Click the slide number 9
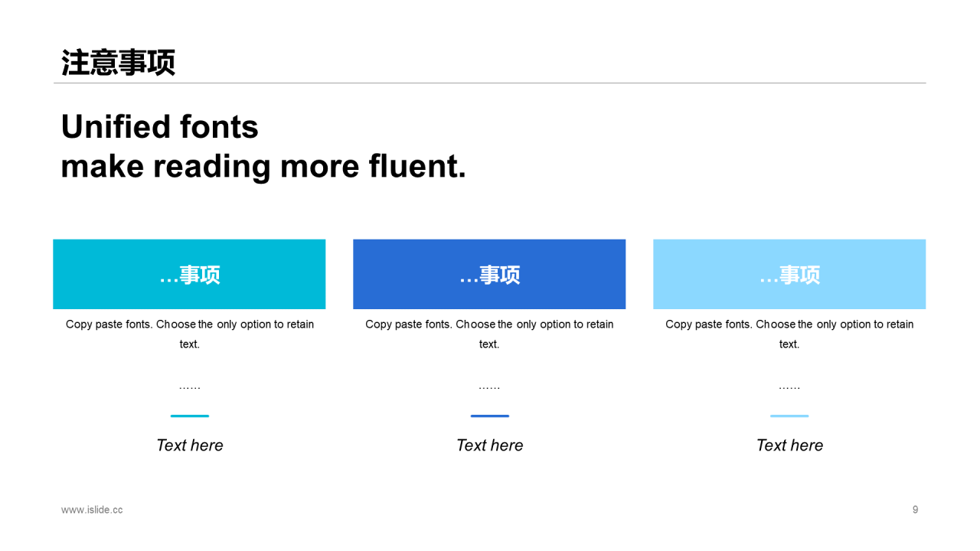 click(915, 510)
